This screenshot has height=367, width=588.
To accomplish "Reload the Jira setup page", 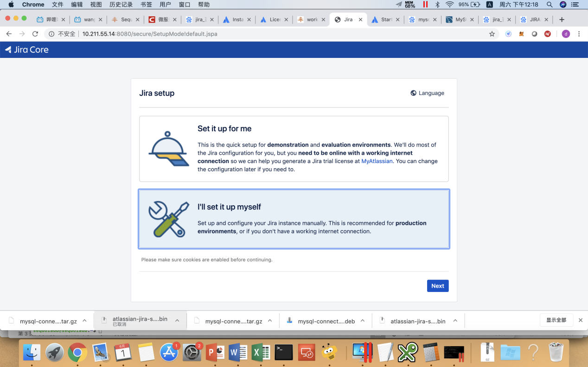I will 35,34.
